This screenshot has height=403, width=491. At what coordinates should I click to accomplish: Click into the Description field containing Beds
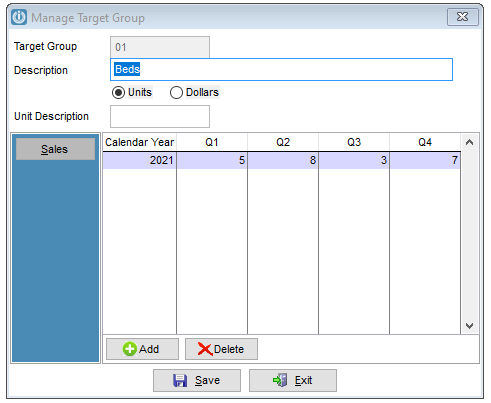click(281, 69)
